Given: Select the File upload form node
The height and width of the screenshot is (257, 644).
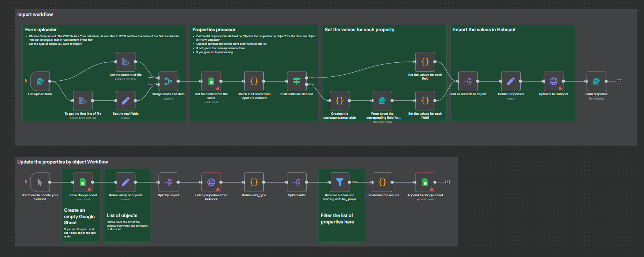Looking at the screenshot, I should tap(40, 81).
